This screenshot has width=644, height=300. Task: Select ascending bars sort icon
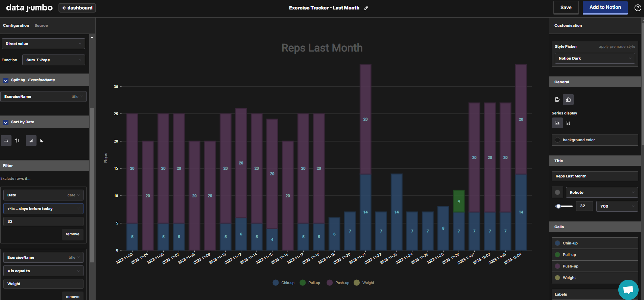point(31,141)
